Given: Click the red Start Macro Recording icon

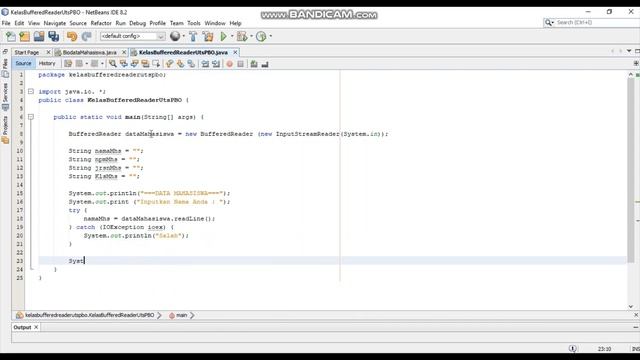Looking at the screenshot, I should pyautogui.click(x=229, y=64).
